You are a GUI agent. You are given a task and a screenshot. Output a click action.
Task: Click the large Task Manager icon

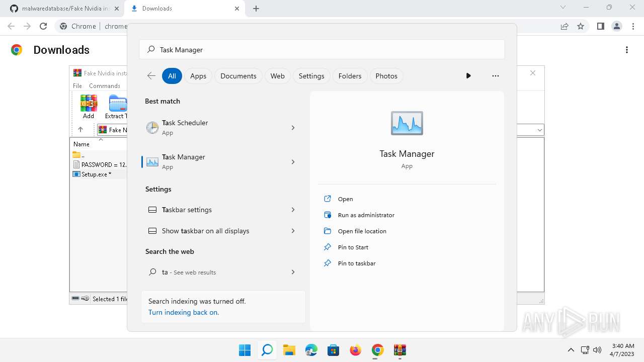pos(407,123)
